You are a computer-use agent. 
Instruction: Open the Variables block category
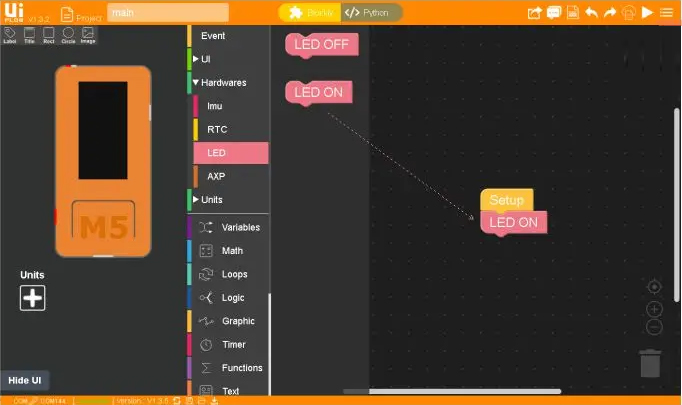point(228,228)
